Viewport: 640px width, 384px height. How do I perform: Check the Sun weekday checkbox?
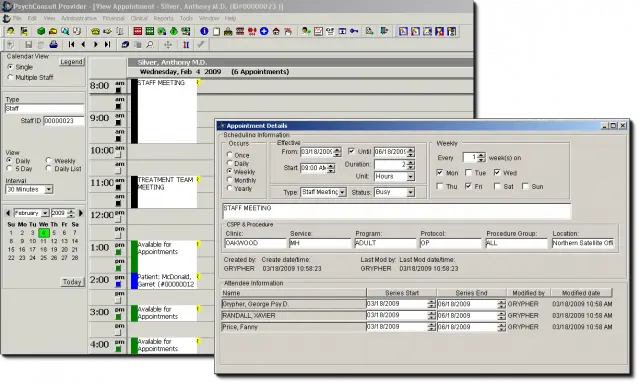(x=525, y=186)
